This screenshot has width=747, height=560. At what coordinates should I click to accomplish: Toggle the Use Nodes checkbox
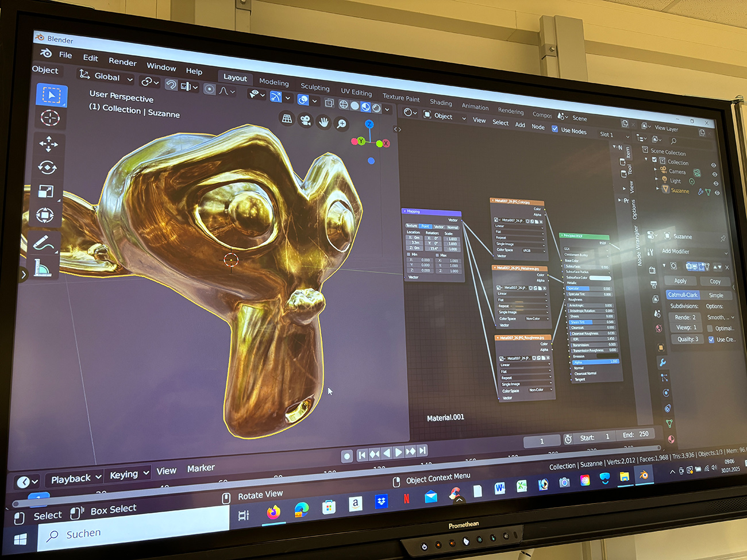555,129
